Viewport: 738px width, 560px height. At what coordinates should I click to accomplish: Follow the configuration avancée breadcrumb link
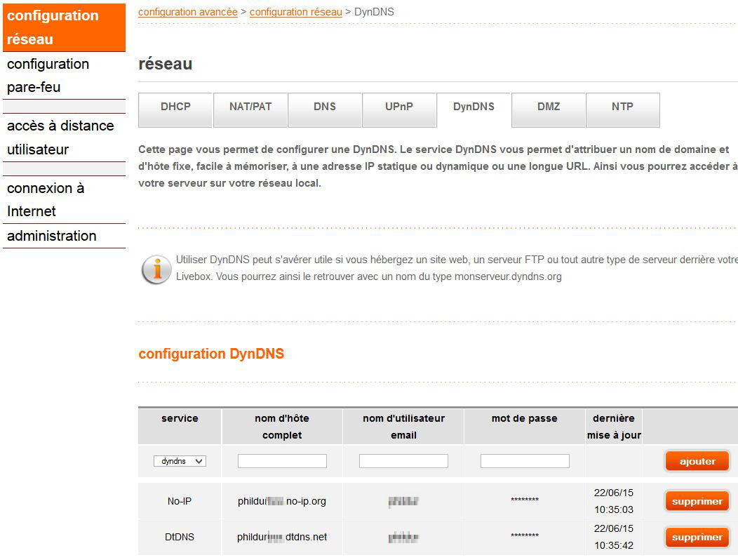click(188, 12)
